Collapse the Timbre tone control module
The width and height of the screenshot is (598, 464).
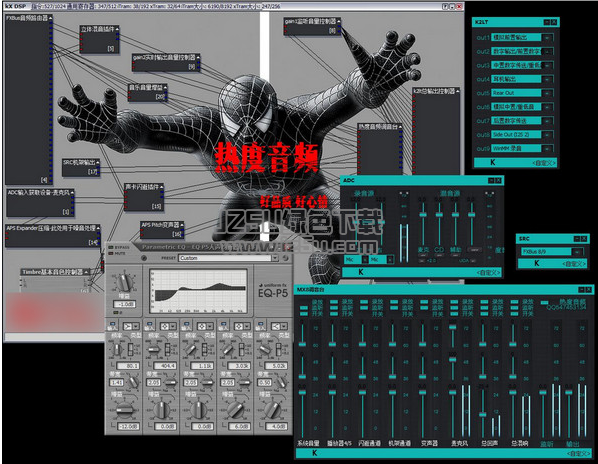coord(86,272)
